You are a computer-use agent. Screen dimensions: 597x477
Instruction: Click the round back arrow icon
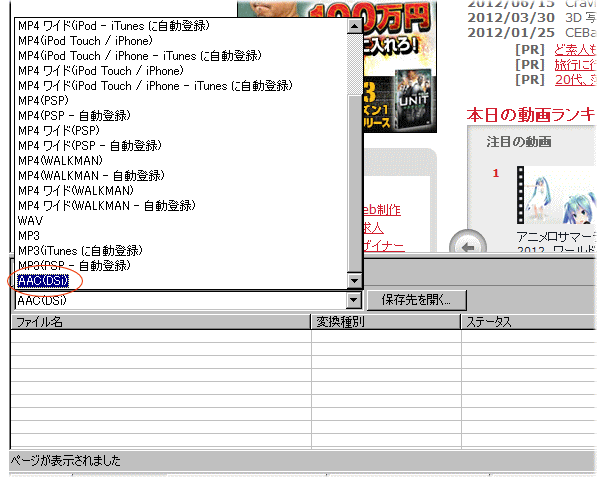click(468, 246)
